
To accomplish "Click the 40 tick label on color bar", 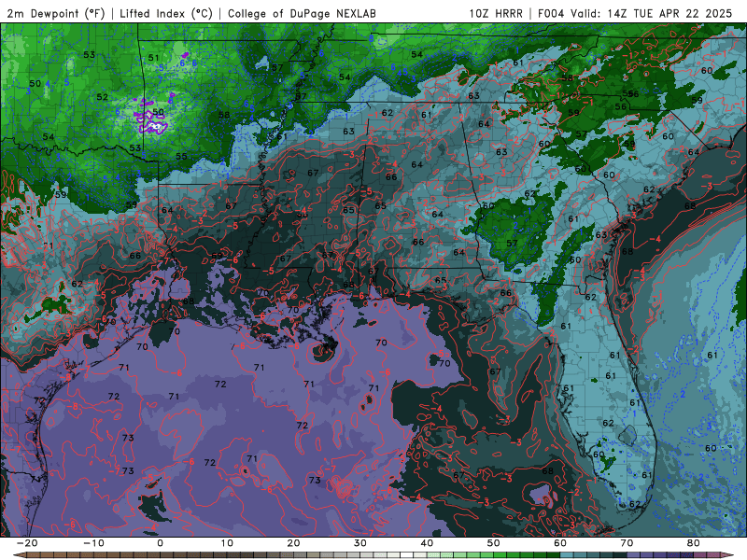I will pyautogui.click(x=427, y=543).
